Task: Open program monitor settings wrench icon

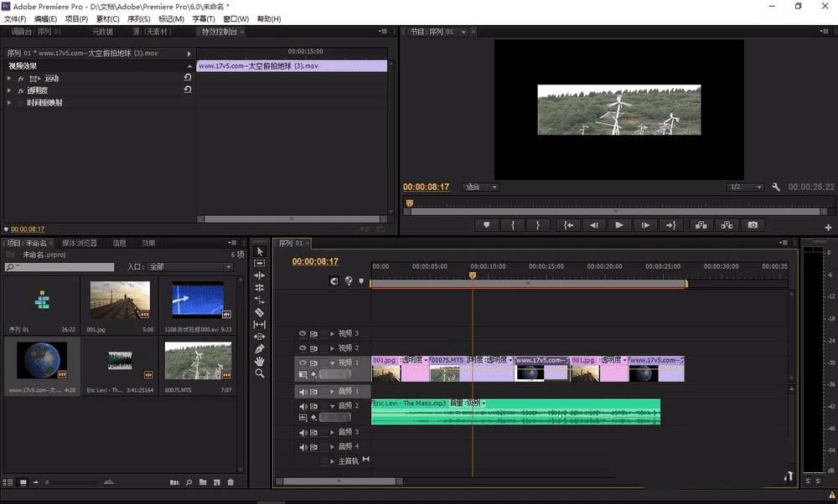Action: pos(776,188)
